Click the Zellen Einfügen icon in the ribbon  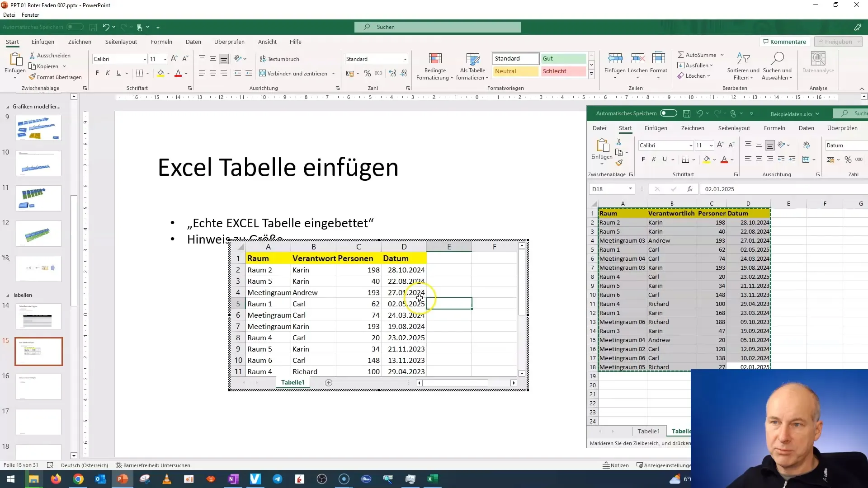(615, 59)
